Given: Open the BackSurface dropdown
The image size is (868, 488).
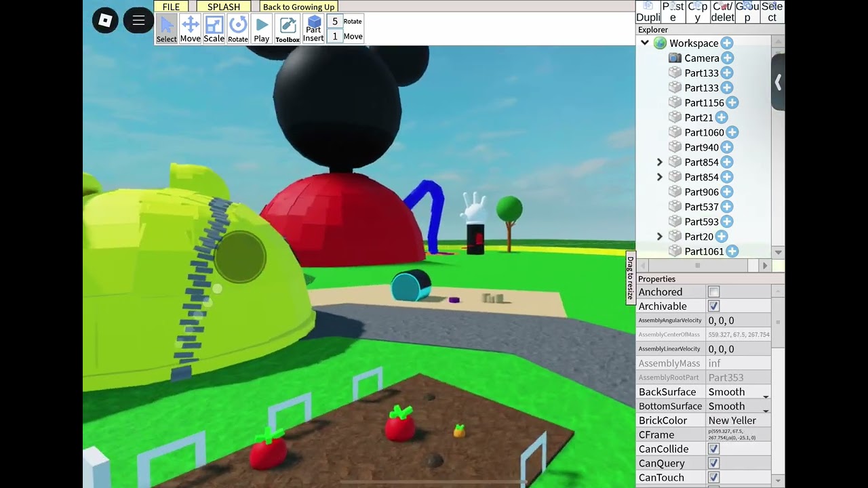Looking at the screenshot, I should point(738,392).
